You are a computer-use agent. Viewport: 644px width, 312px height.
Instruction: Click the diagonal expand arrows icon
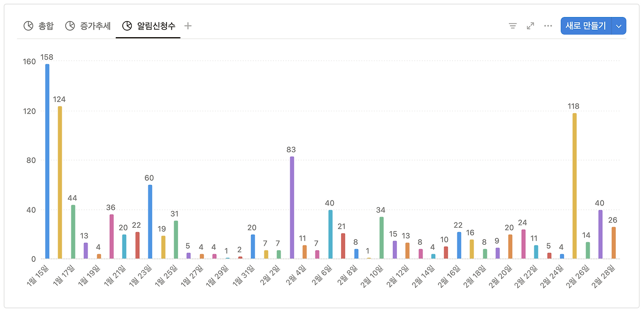pyautogui.click(x=529, y=26)
